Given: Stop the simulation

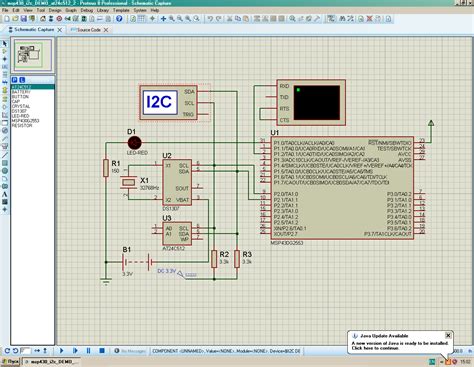Looking at the screenshot, I should pyautogui.click(x=102, y=351).
